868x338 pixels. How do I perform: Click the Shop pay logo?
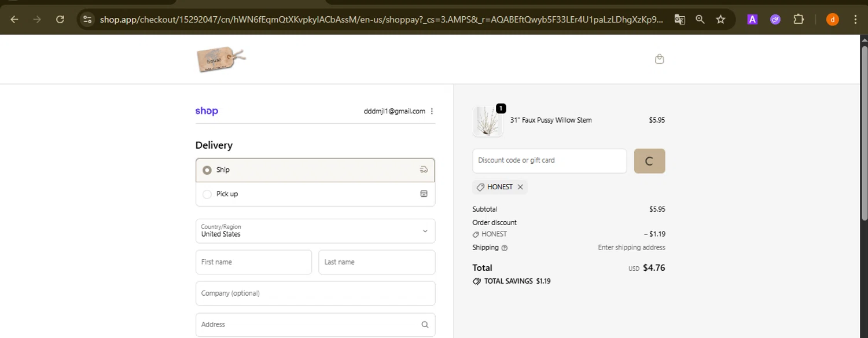(x=207, y=111)
